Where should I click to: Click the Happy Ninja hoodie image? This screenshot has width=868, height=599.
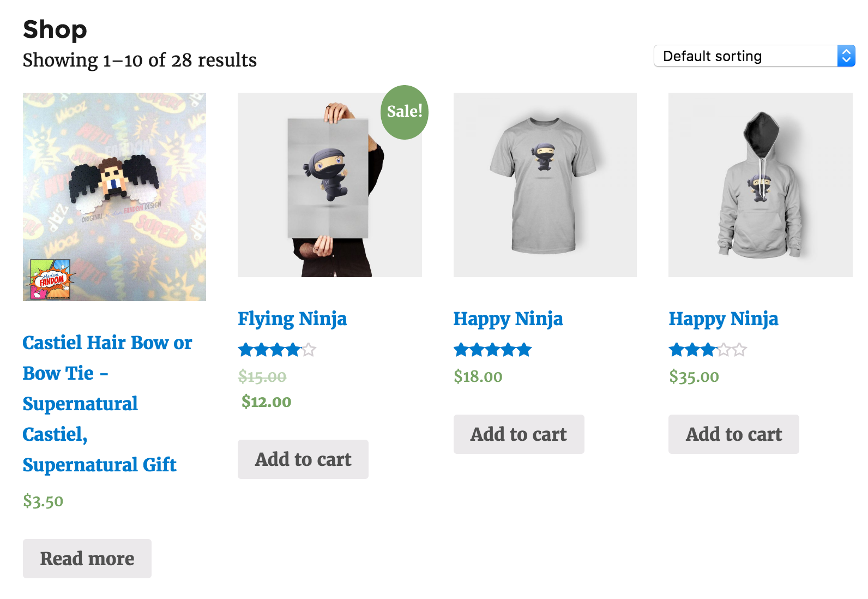760,185
